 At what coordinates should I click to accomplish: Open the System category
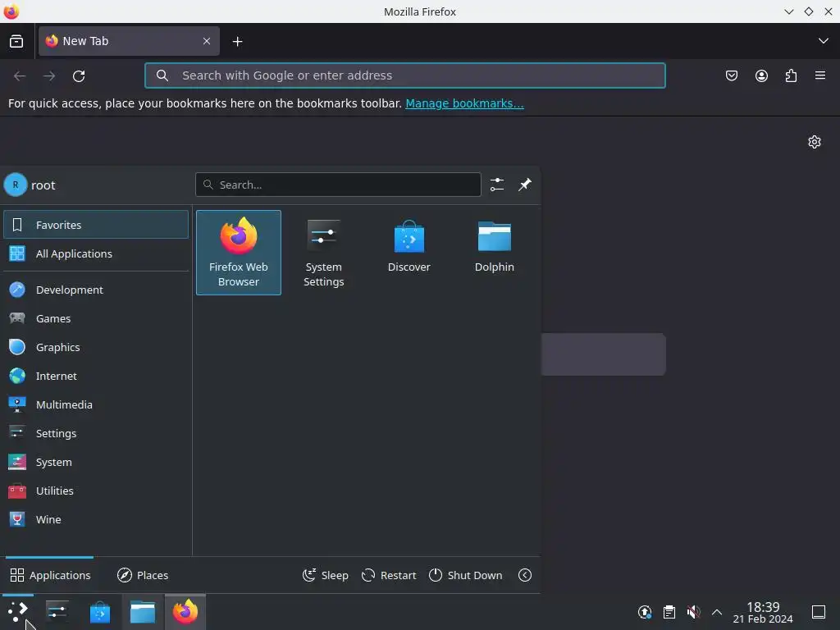96,462
